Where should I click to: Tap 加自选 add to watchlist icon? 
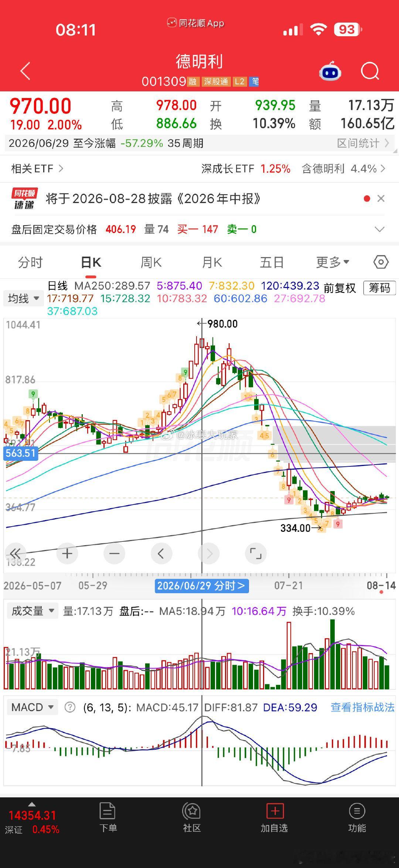pyautogui.click(x=274, y=818)
